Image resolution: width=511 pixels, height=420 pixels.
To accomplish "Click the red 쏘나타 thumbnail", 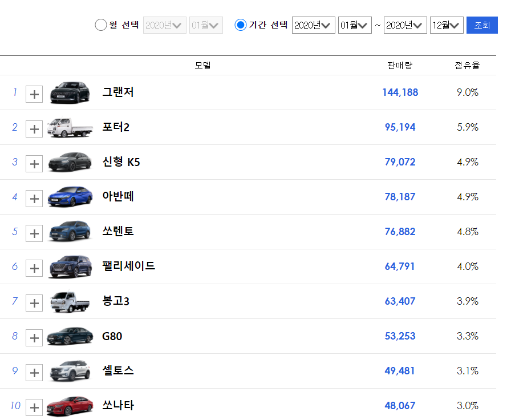I will click(70, 406).
